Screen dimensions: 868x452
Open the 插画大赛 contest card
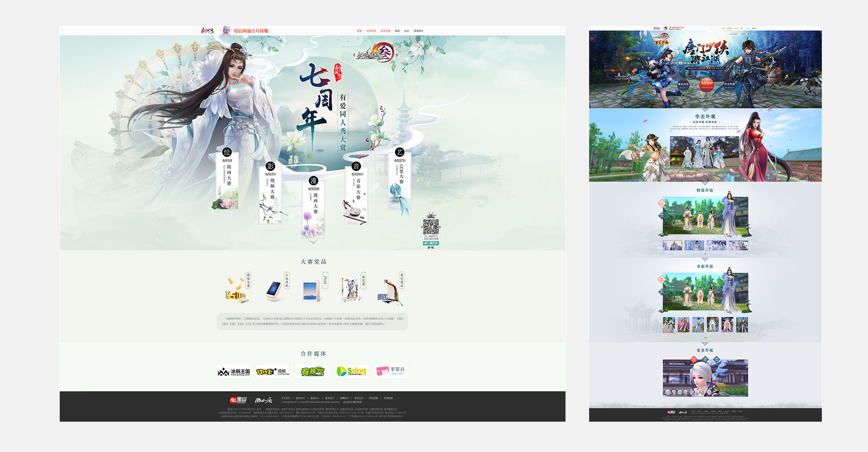[x=227, y=182]
